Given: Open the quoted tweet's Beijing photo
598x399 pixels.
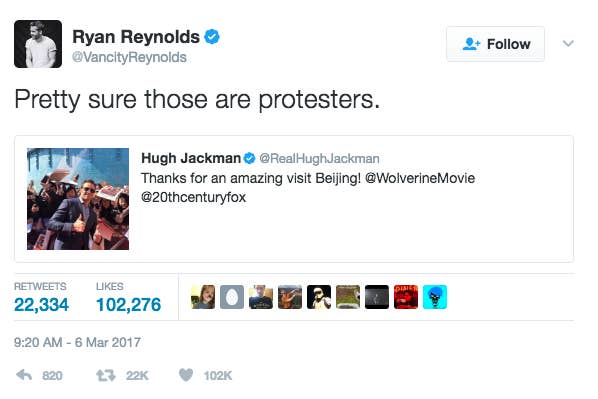Looking at the screenshot, I should point(78,199).
